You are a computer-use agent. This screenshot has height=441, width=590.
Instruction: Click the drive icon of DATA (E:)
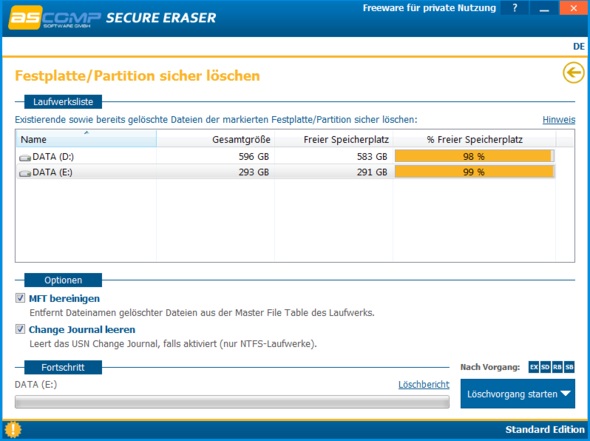(x=25, y=173)
